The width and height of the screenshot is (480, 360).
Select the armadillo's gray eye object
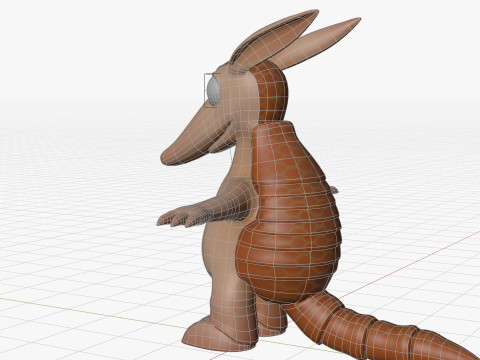pyautogui.click(x=213, y=90)
